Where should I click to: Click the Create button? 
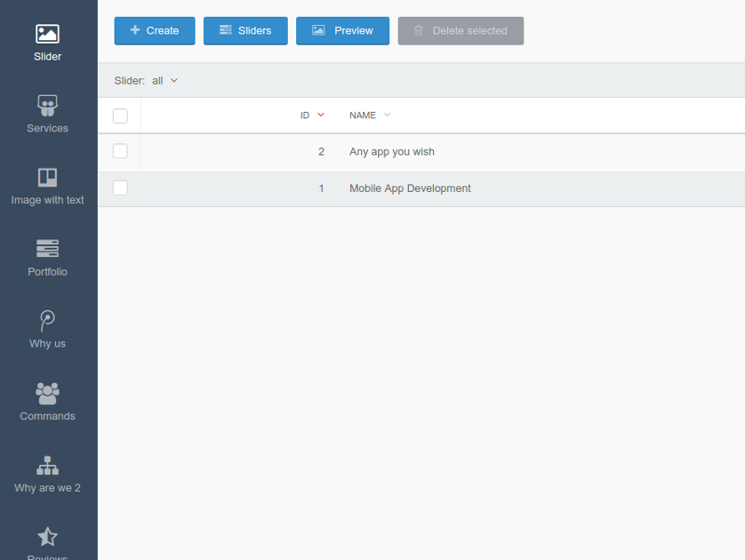point(155,31)
